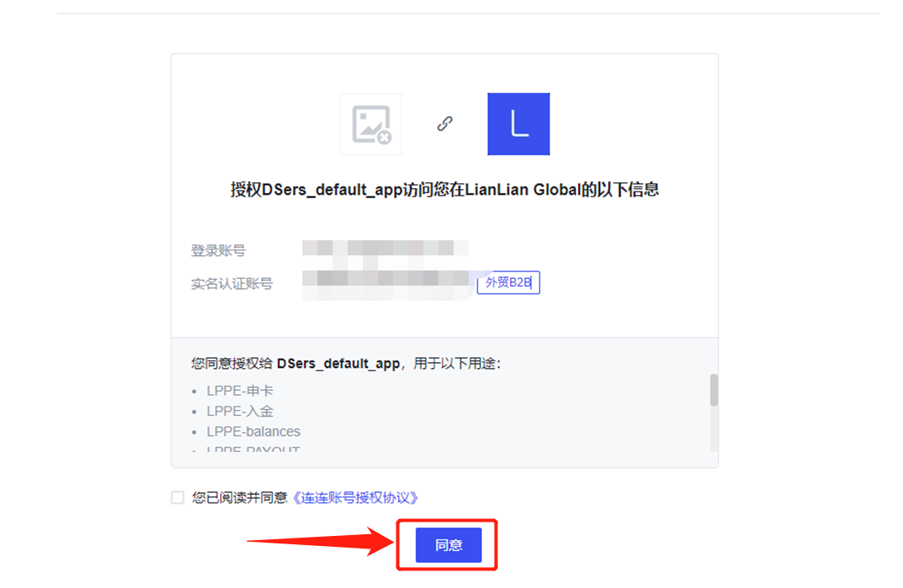
Task: Click the blue L logo tile
Action: 518,123
